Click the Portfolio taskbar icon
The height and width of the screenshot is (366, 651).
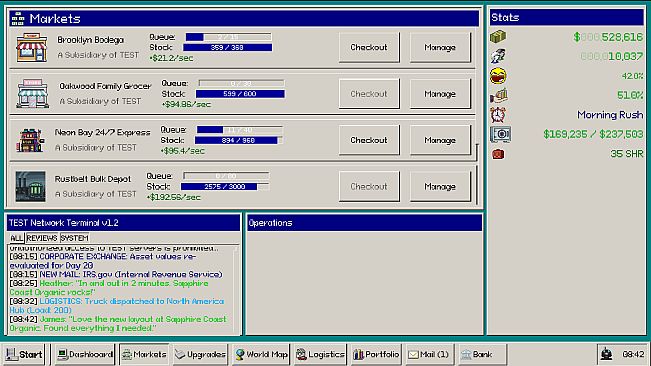click(358, 354)
